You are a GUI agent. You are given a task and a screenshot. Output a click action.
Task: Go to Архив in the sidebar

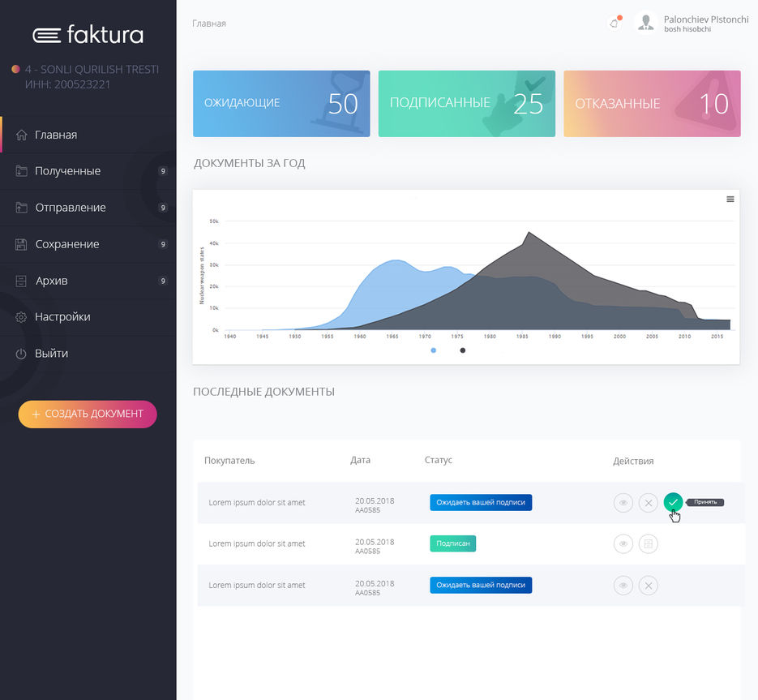pyautogui.click(x=51, y=281)
